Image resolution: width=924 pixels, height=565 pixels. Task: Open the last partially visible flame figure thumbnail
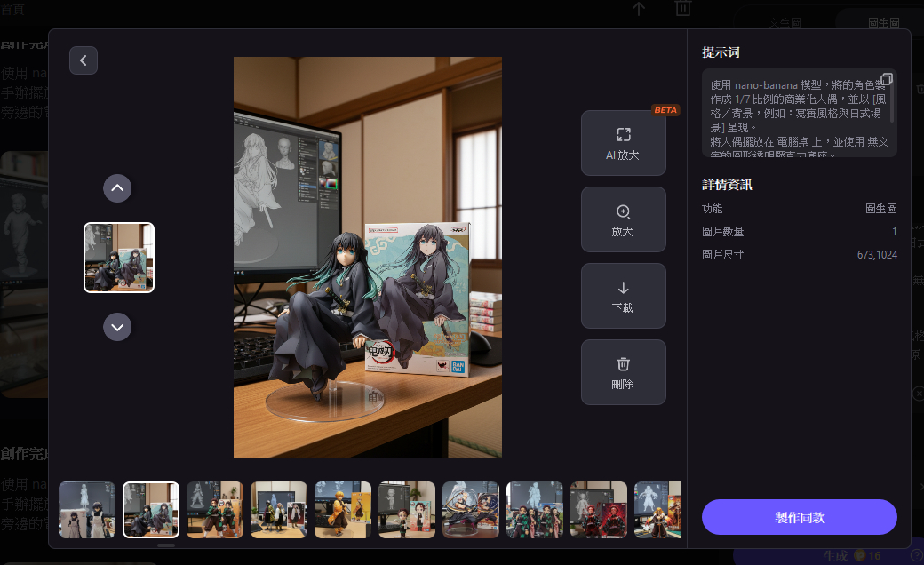point(657,510)
